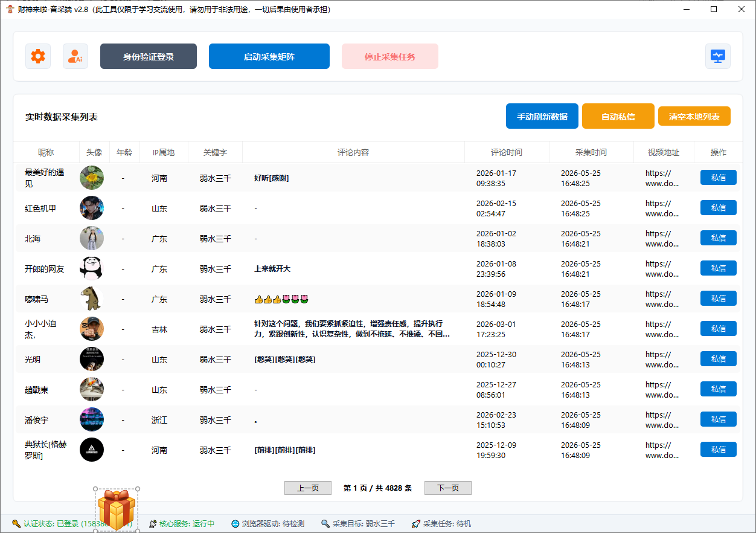Select long comment starting 针对这个问题

(x=352, y=329)
